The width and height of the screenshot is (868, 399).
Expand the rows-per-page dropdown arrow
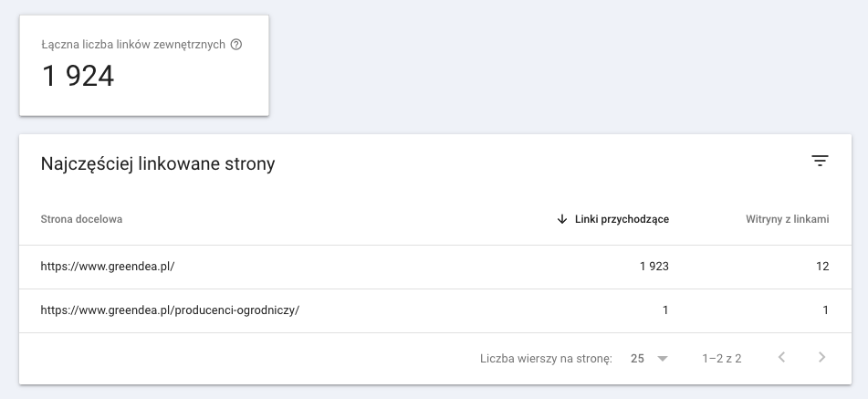(662, 359)
